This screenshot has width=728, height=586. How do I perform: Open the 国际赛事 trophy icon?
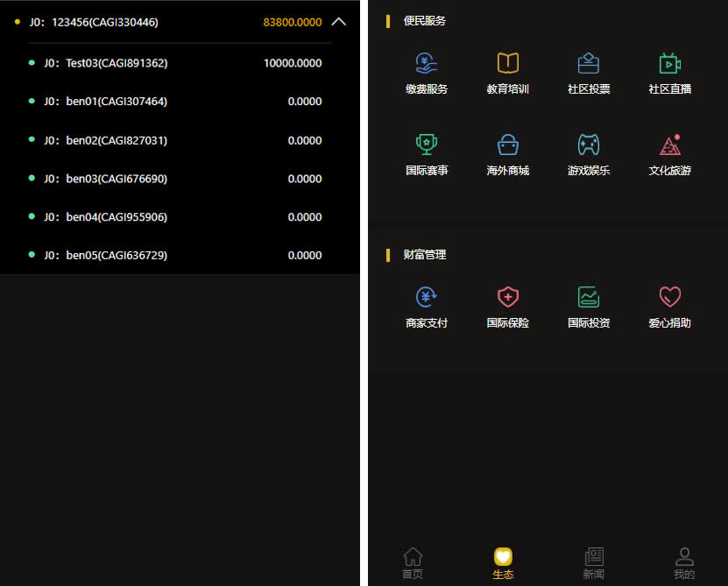[x=427, y=145]
